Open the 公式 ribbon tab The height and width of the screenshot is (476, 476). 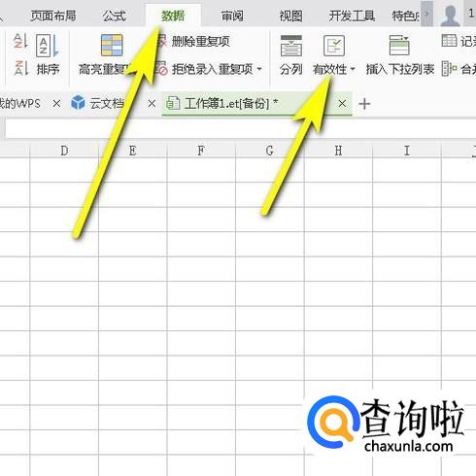click(114, 16)
